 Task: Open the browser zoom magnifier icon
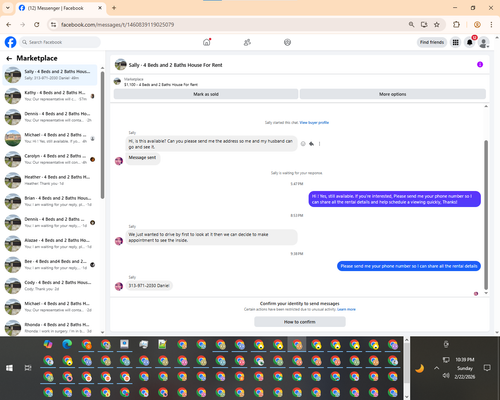click(411, 24)
